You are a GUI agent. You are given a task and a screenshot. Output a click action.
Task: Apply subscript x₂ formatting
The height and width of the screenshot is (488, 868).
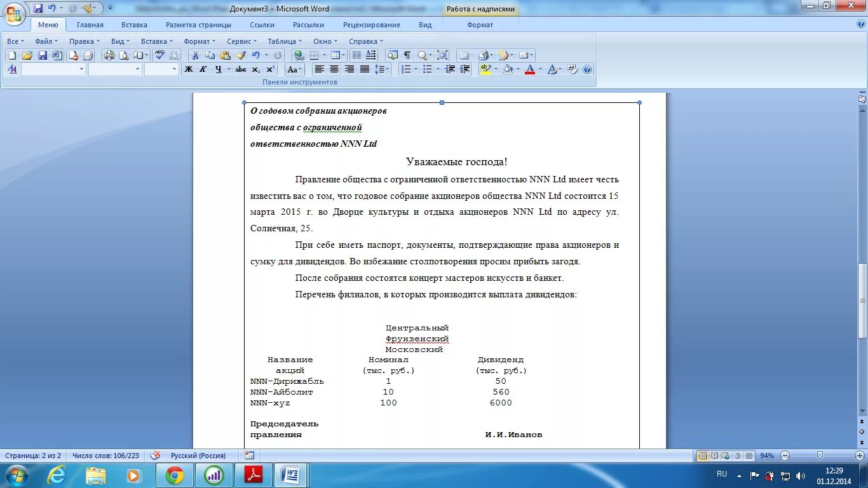[x=255, y=69]
